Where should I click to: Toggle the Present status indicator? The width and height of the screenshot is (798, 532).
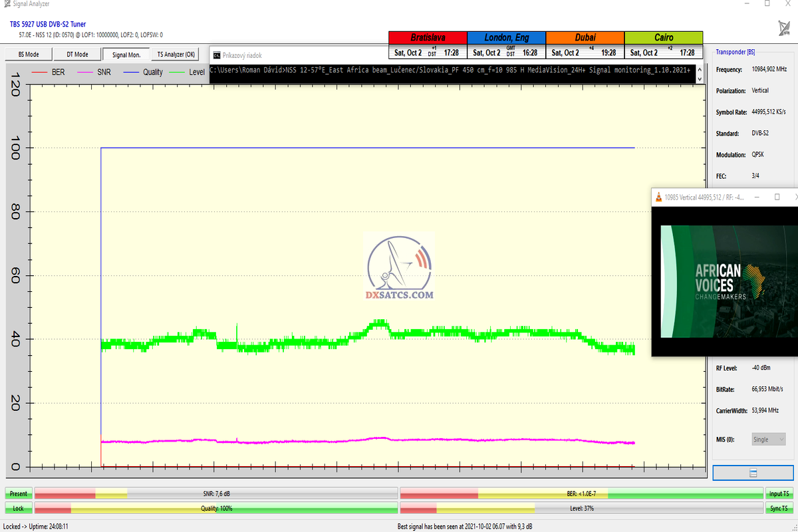pos(19,493)
